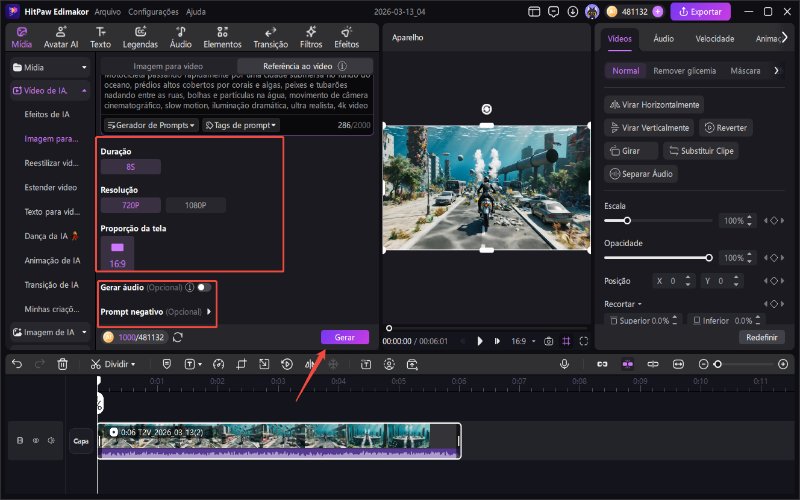Viewport: 800px width, 500px height.
Task: Select the 16:9 aspect ratio option
Action: pos(117,254)
